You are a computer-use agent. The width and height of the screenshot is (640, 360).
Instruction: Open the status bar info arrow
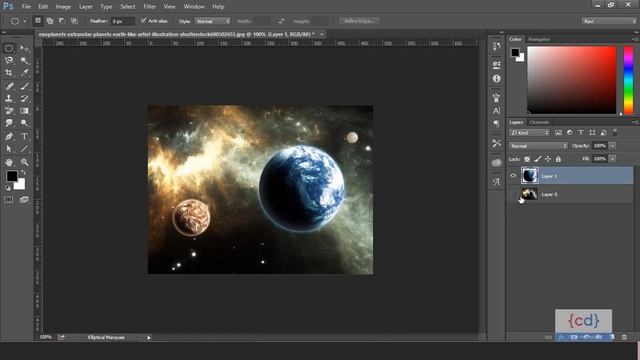coord(149,338)
